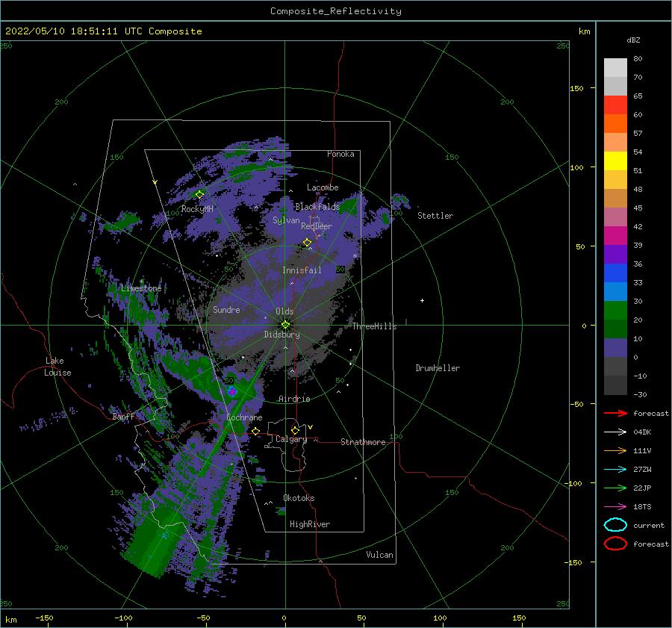Select the Banff label

(x=123, y=416)
